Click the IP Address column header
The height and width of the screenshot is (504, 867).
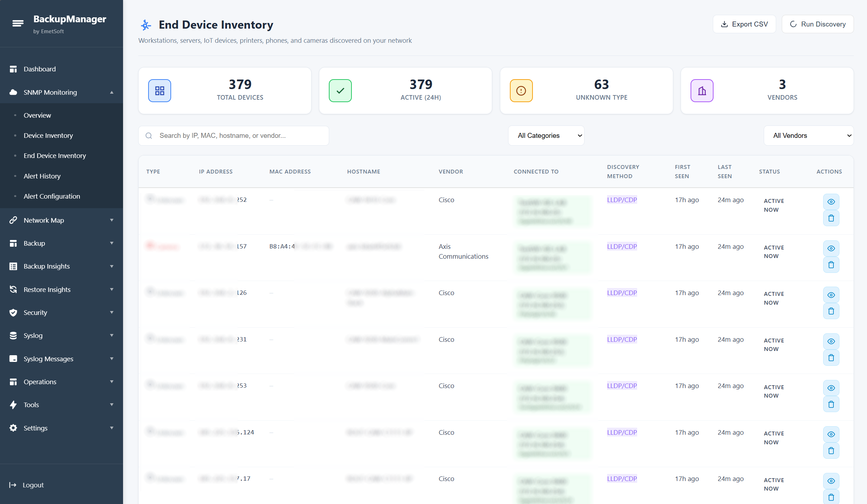point(216,171)
